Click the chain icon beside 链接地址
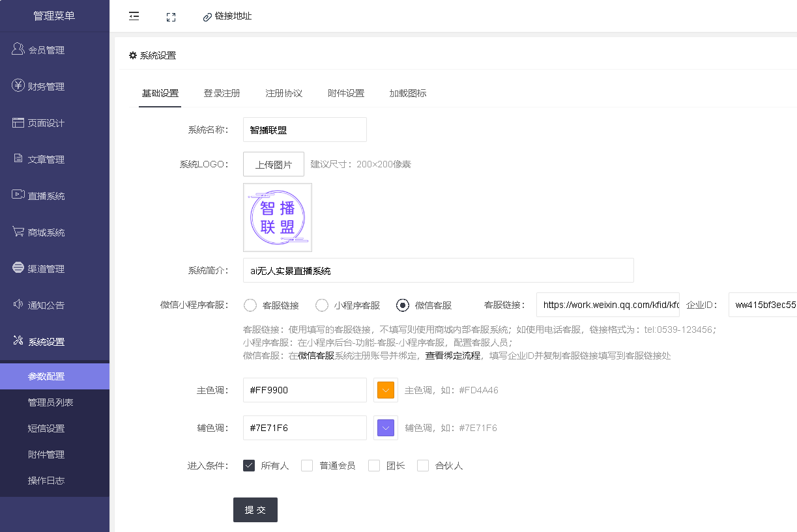The width and height of the screenshot is (797, 532). pyautogui.click(x=208, y=17)
